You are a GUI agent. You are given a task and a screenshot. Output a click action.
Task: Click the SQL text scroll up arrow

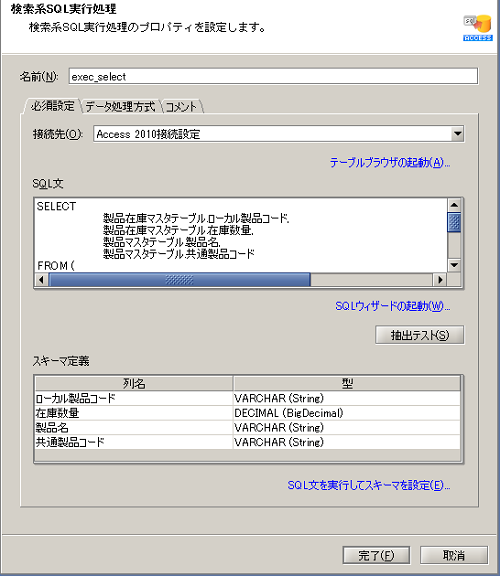454,205
